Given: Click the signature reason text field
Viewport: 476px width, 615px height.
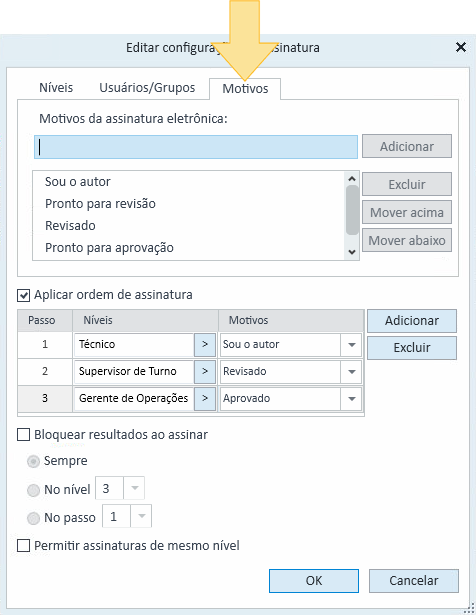Looking at the screenshot, I should 196,147.
